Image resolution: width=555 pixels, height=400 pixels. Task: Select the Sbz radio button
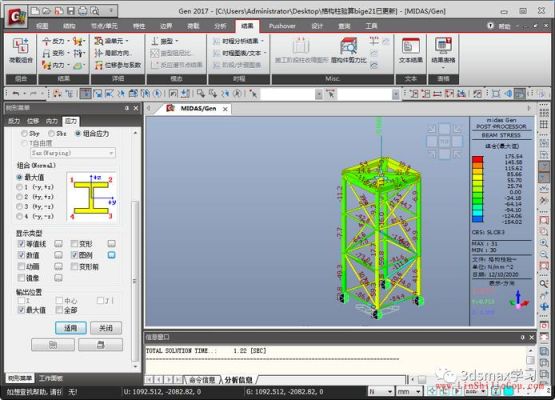[x=52, y=133]
